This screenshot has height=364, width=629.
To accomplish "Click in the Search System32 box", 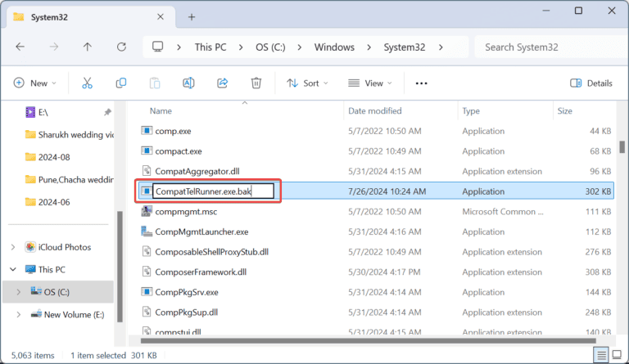I will (550, 47).
